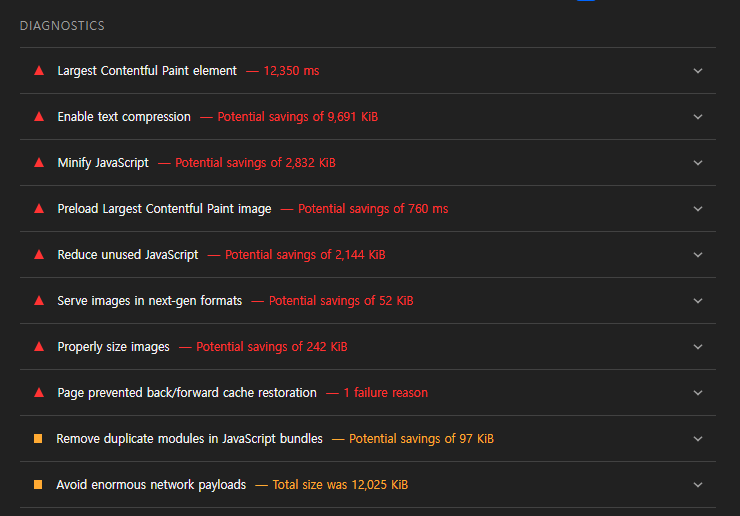Expand the Largest Contentful Paint element chevron

coord(698,71)
